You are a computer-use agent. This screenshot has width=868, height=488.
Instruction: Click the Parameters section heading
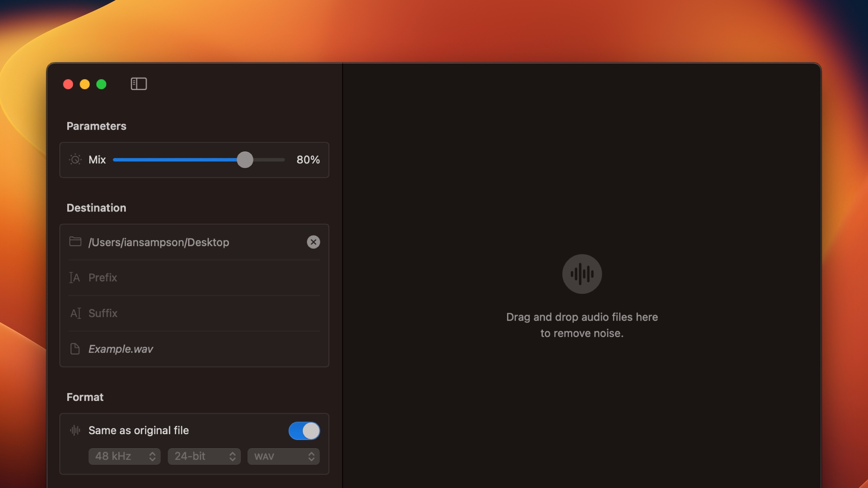(x=97, y=126)
